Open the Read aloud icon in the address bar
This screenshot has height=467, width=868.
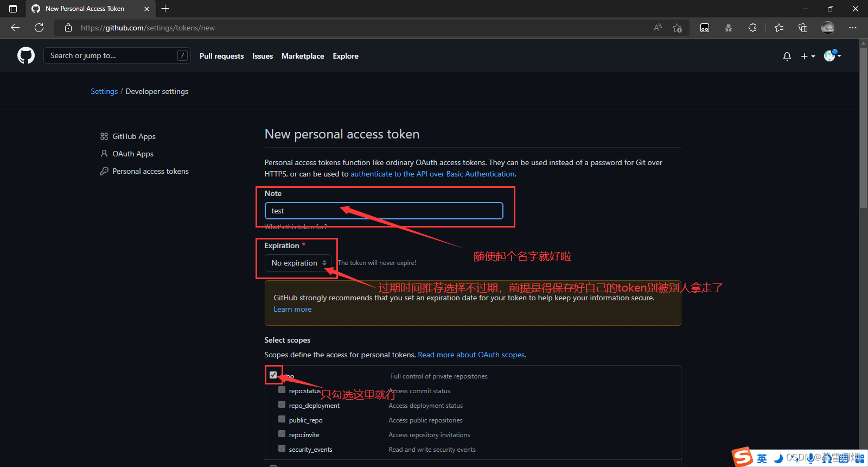click(x=658, y=28)
